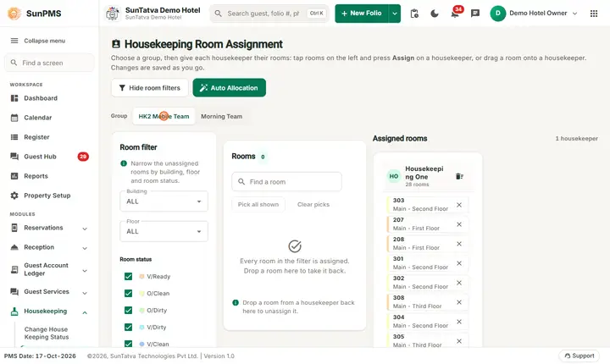The image size is (610, 364).
Task: Click Pick all shown button
Action: click(258, 205)
